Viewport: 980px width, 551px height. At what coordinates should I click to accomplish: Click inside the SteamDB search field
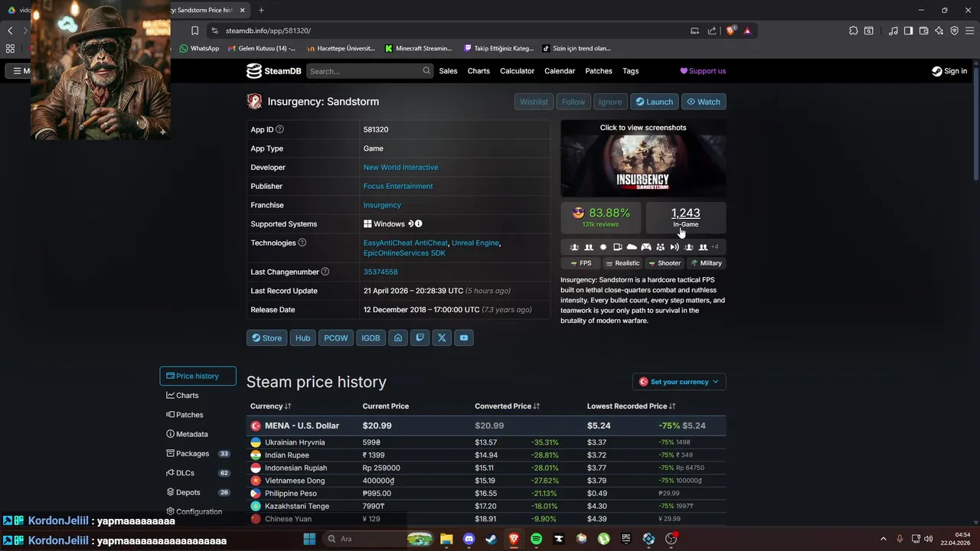pos(370,71)
